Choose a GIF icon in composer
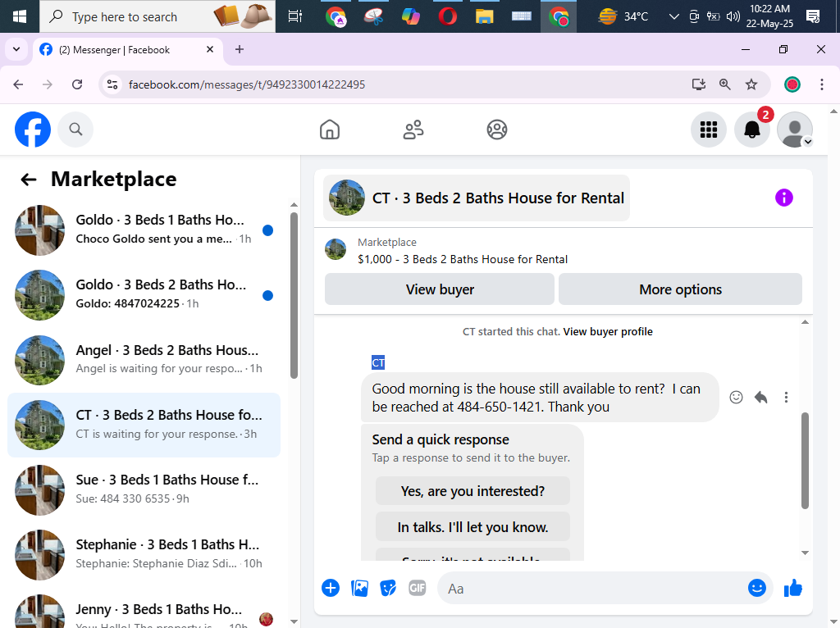This screenshot has height=628, width=840. point(418,588)
